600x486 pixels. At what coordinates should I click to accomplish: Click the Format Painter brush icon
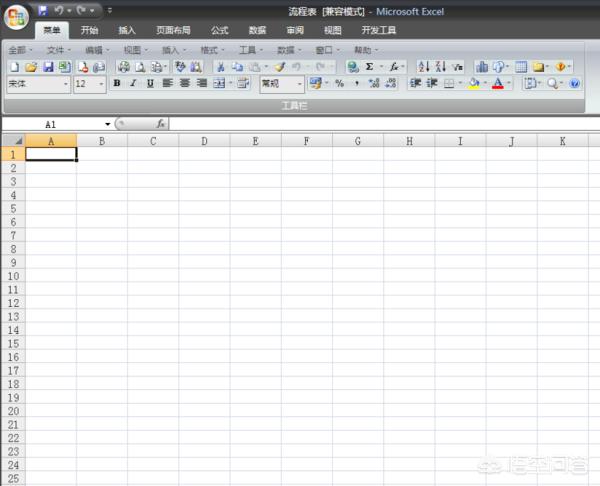281,67
